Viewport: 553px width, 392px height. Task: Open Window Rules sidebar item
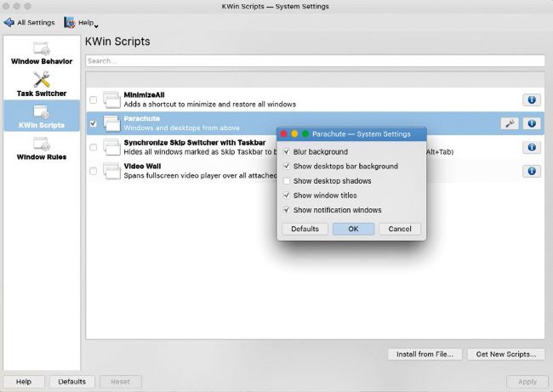coord(42,148)
